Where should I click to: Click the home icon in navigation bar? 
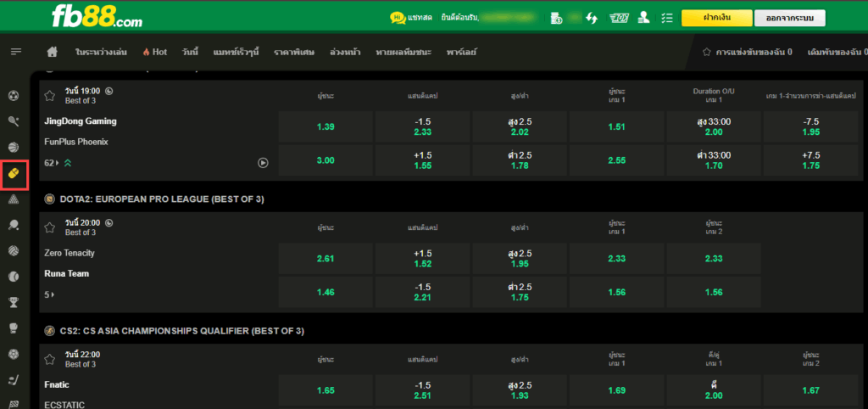click(x=52, y=52)
